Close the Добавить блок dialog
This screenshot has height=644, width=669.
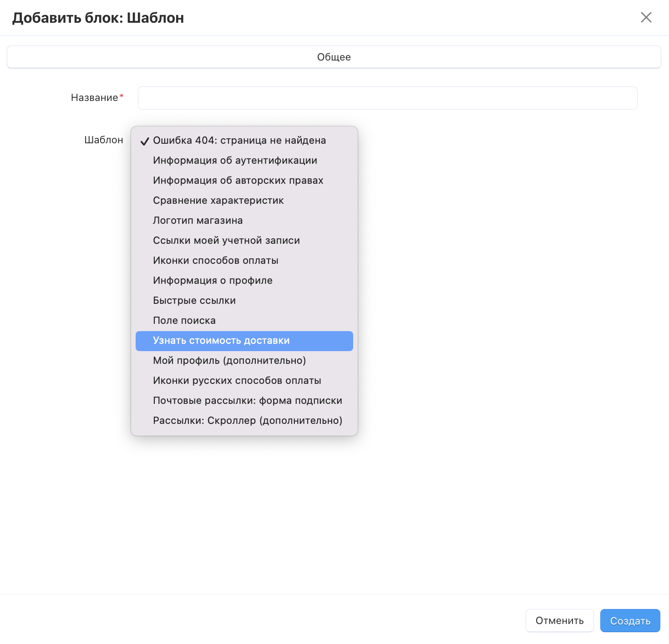click(646, 18)
